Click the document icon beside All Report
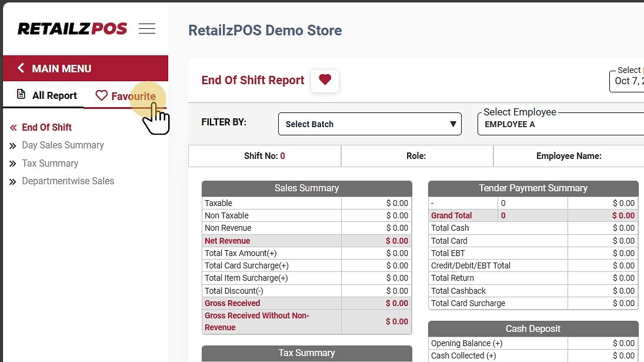This screenshot has height=362, width=644. point(21,95)
